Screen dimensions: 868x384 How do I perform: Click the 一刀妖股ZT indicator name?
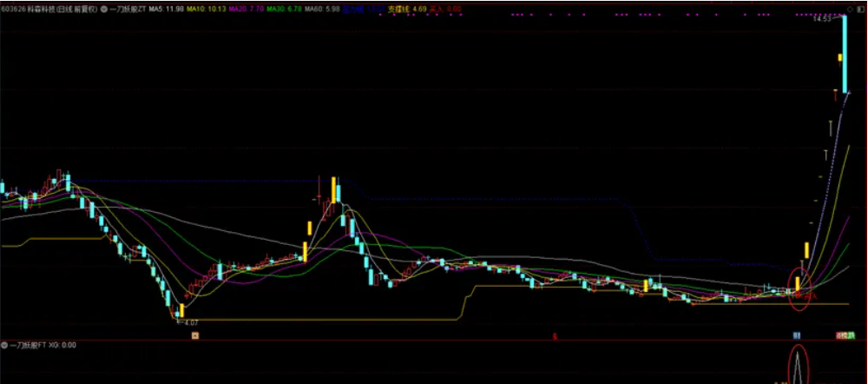[128, 9]
